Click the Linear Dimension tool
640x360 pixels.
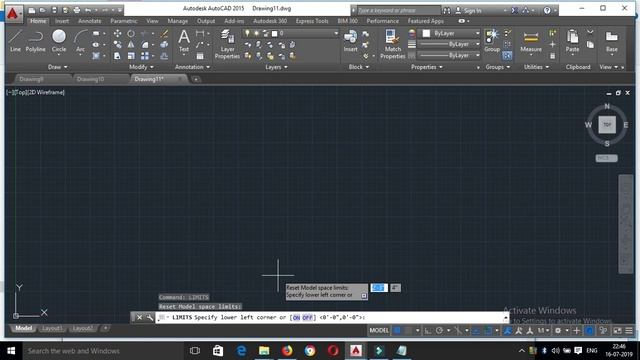[x=200, y=33]
